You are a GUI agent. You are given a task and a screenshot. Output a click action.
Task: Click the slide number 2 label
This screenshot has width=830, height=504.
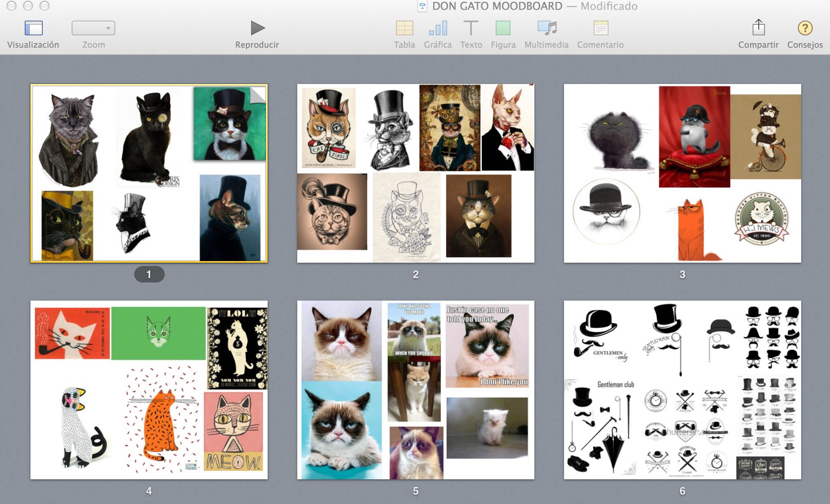[x=416, y=274]
